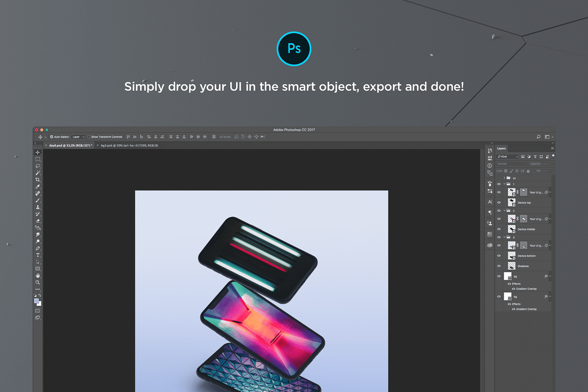Select the Clone Stamp tool
588x392 pixels.
click(38, 207)
